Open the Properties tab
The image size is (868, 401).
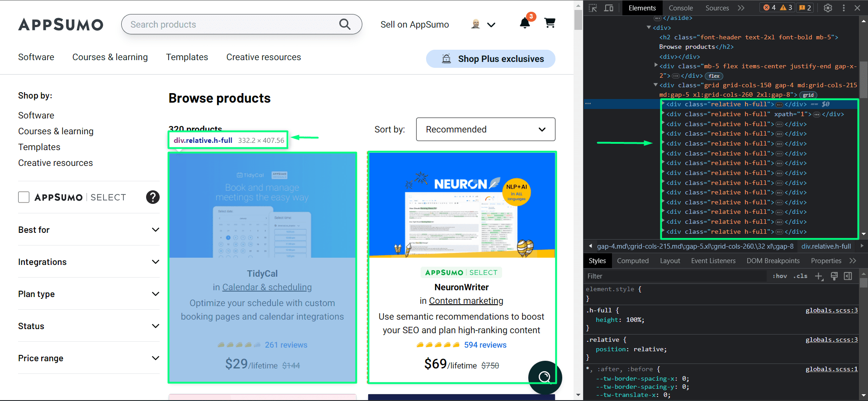pos(826,261)
